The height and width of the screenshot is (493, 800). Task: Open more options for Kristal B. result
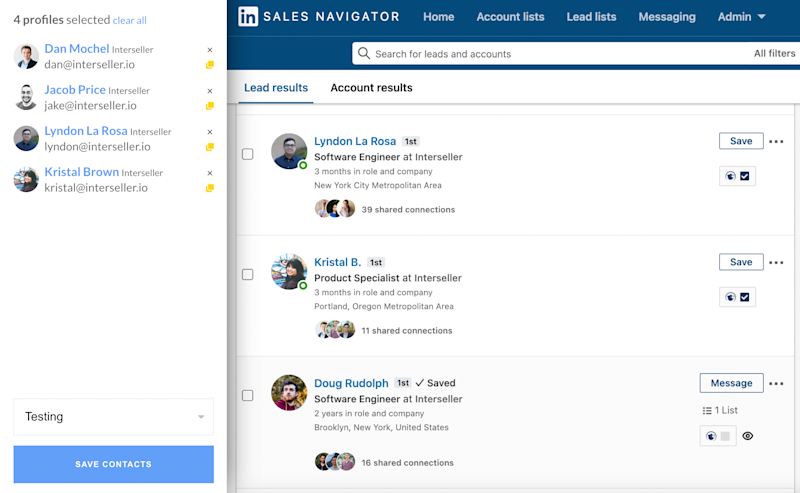click(776, 262)
